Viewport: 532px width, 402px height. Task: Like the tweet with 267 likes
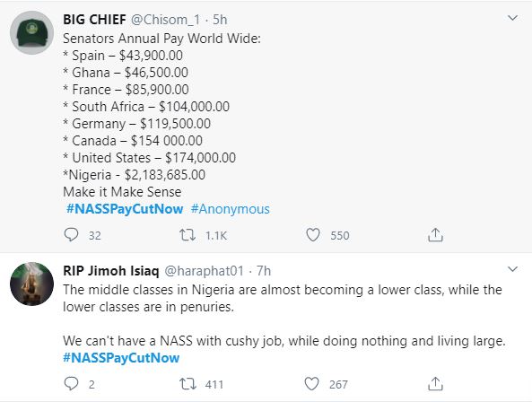click(x=311, y=384)
